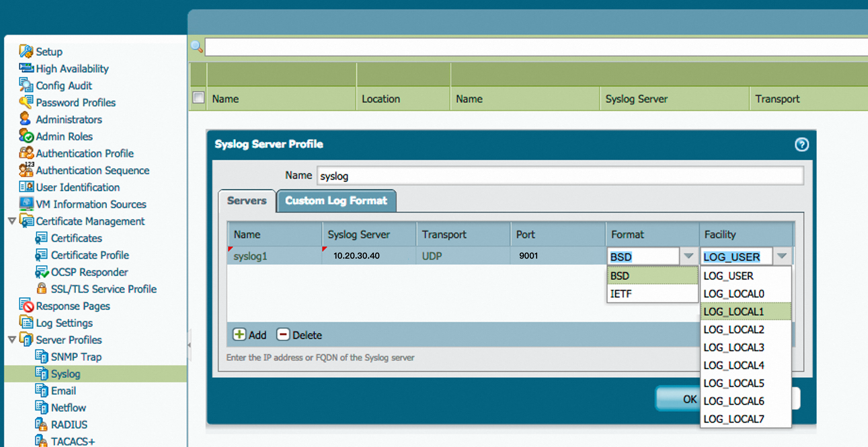Image resolution: width=868 pixels, height=447 pixels.
Task: Click the help question mark icon
Action: click(801, 145)
